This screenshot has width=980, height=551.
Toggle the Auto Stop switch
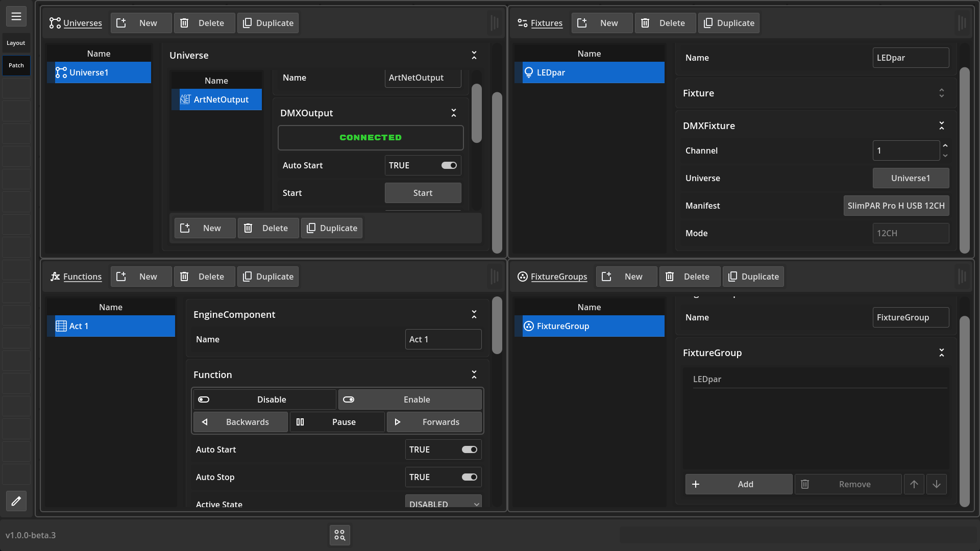click(x=469, y=477)
